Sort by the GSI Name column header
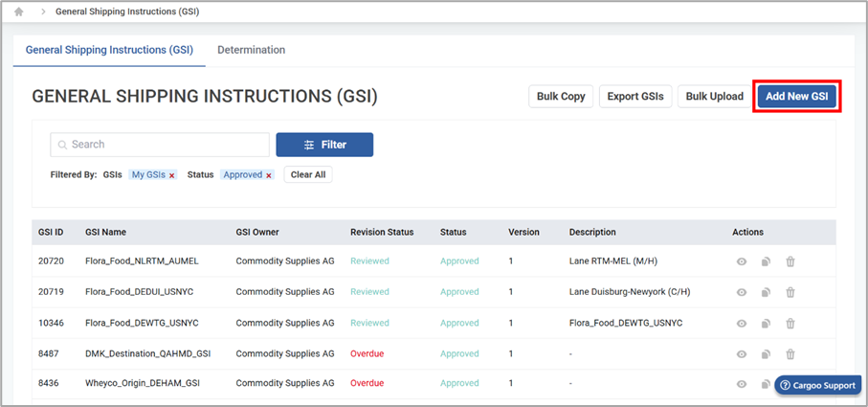 click(x=105, y=232)
